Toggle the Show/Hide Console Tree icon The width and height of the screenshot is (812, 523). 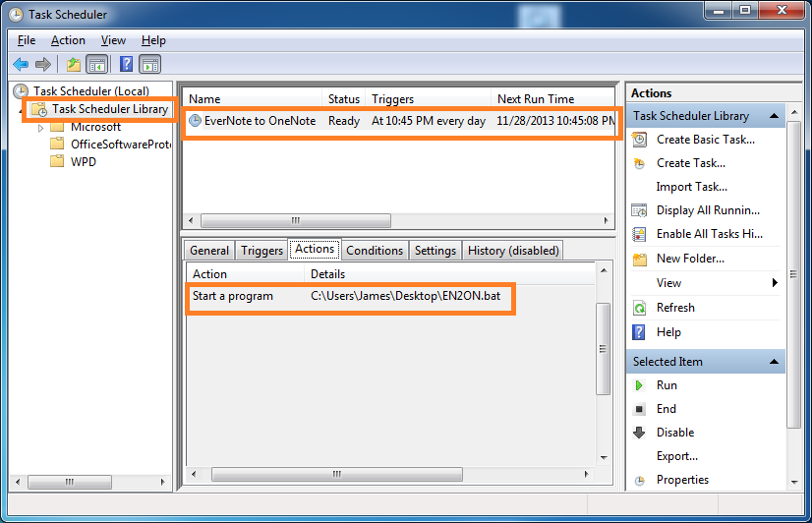click(97, 64)
